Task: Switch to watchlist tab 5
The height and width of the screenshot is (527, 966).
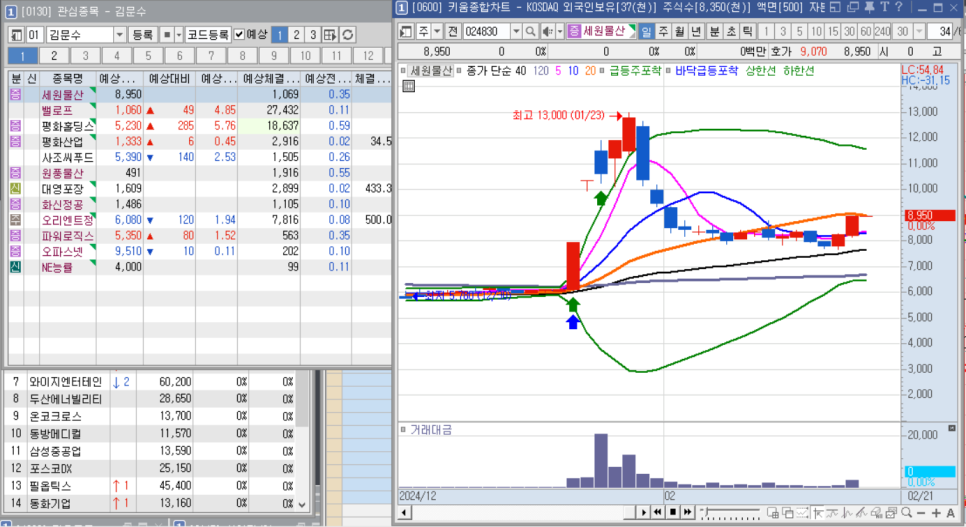Action: [148, 56]
